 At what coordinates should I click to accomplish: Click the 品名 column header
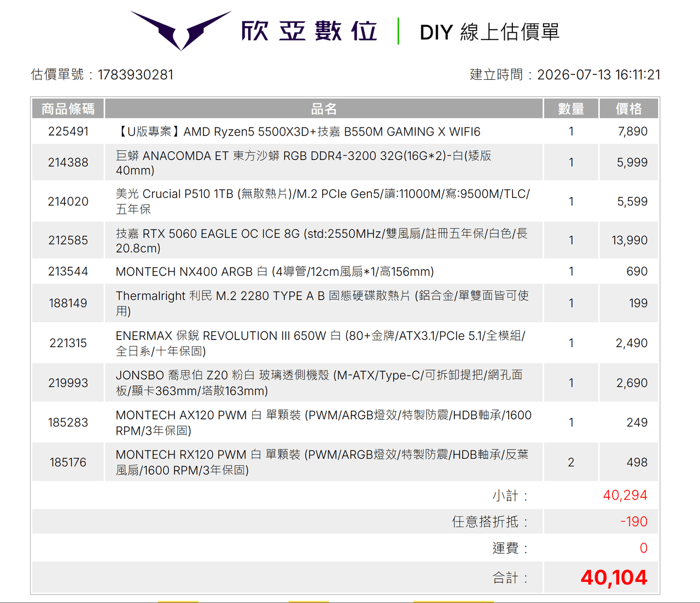pyautogui.click(x=324, y=109)
